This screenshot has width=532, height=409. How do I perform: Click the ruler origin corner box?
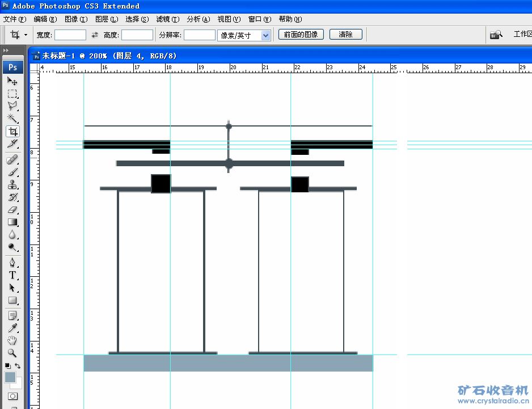(x=35, y=69)
